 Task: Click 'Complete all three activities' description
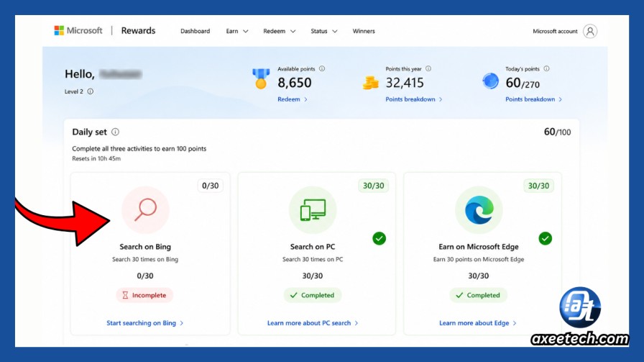pos(139,148)
